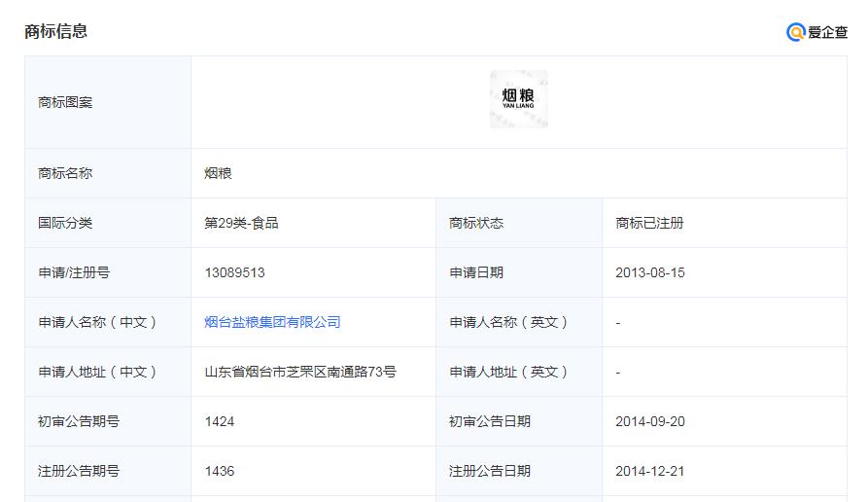Click the 国际分类 label cell
This screenshot has height=502, width=868.
click(108, 223)
